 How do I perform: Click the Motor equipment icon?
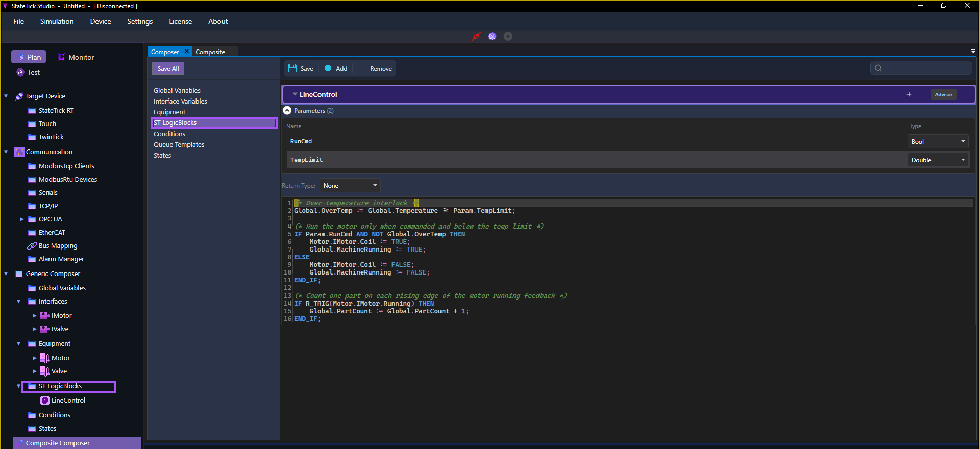(x=45, y=358)
